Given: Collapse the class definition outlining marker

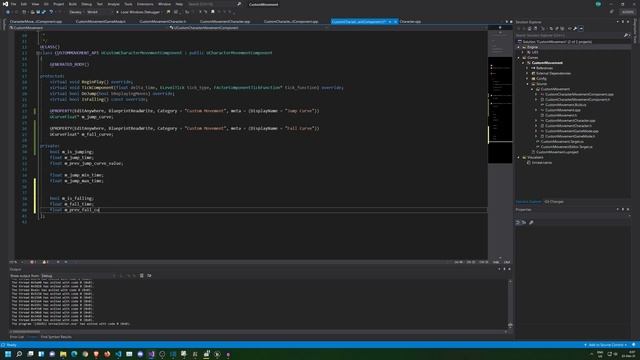Looking at the screenshot, I should point(37,53).
